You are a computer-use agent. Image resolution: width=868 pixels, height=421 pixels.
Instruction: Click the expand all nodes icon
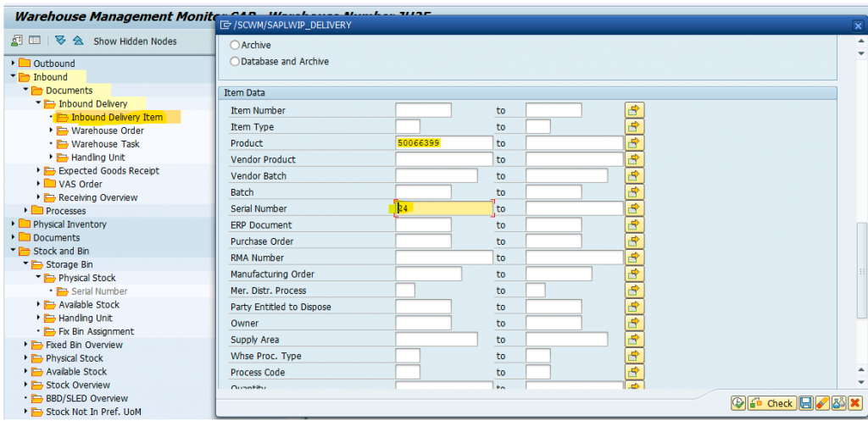coord(60,41)
